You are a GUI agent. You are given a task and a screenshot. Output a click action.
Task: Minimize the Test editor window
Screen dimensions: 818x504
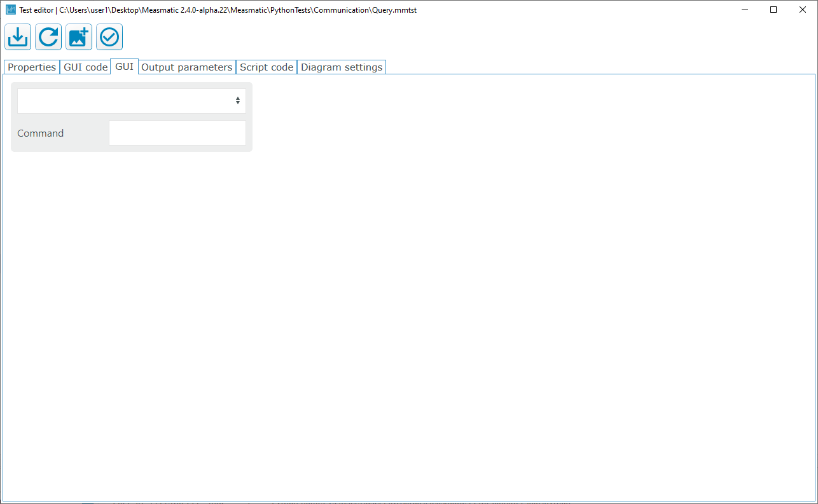tap(744, 10)
